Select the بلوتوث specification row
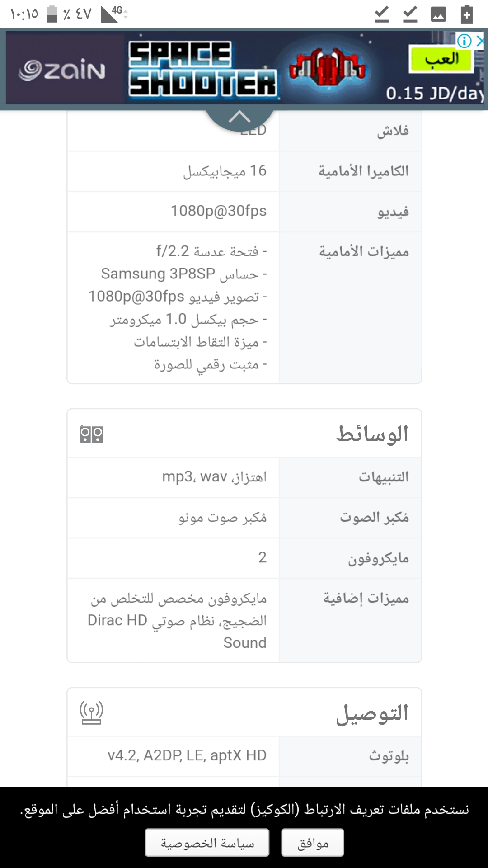Image resolution: width=488 pixels, height=868 pixels. point(244,756)
